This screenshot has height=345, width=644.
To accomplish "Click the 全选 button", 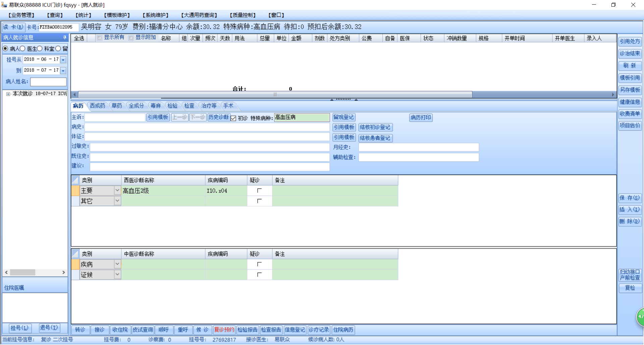I will point(79,38).
